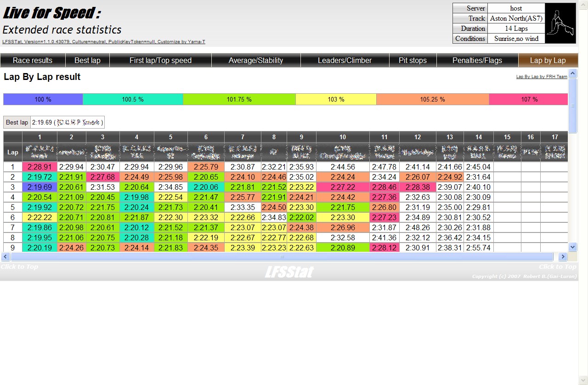Click the yellow lap time 2:22.22
Image resolution: width=588 pixels, height=385 pixels.
40,217
